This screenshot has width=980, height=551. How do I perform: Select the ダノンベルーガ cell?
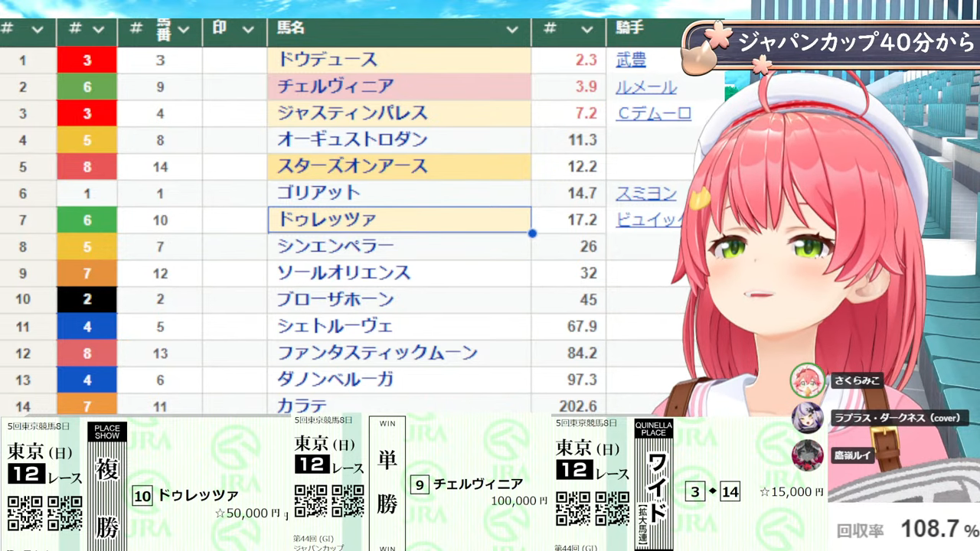pyautogui.click(x=399, y=380)
